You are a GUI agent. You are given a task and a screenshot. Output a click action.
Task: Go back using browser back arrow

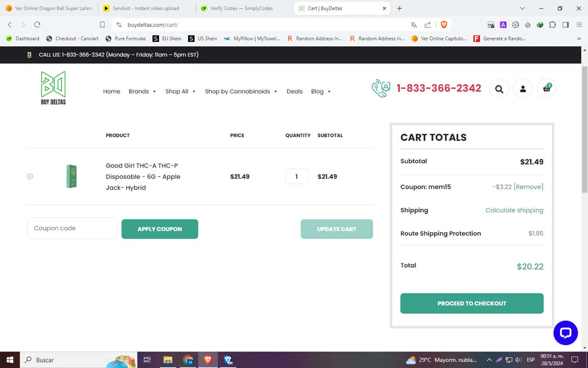click(10, 25)
